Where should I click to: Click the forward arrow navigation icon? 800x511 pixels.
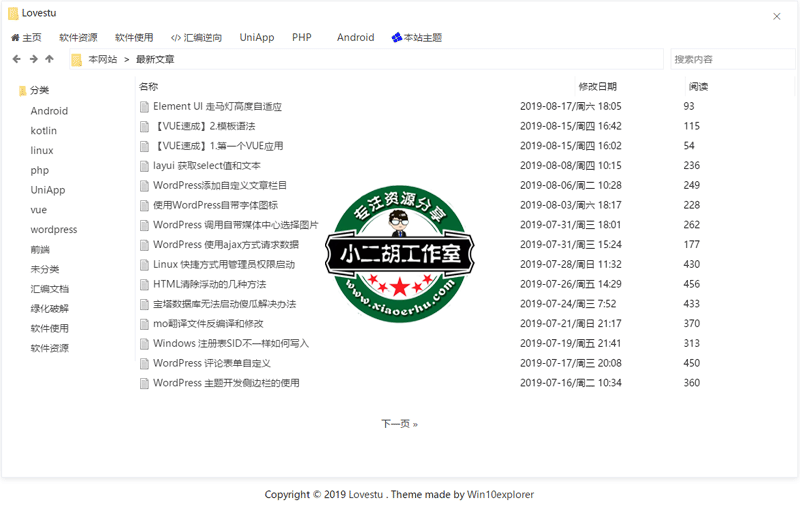33,60
